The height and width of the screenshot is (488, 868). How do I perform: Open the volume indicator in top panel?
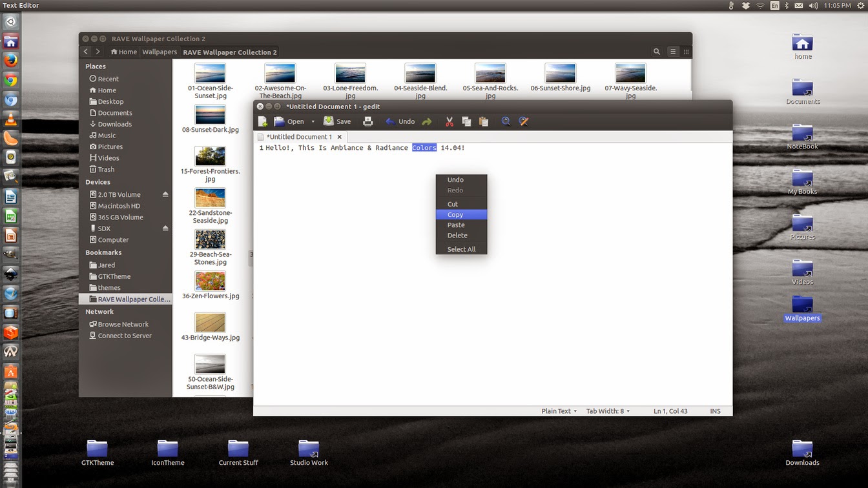coord(813,5)
